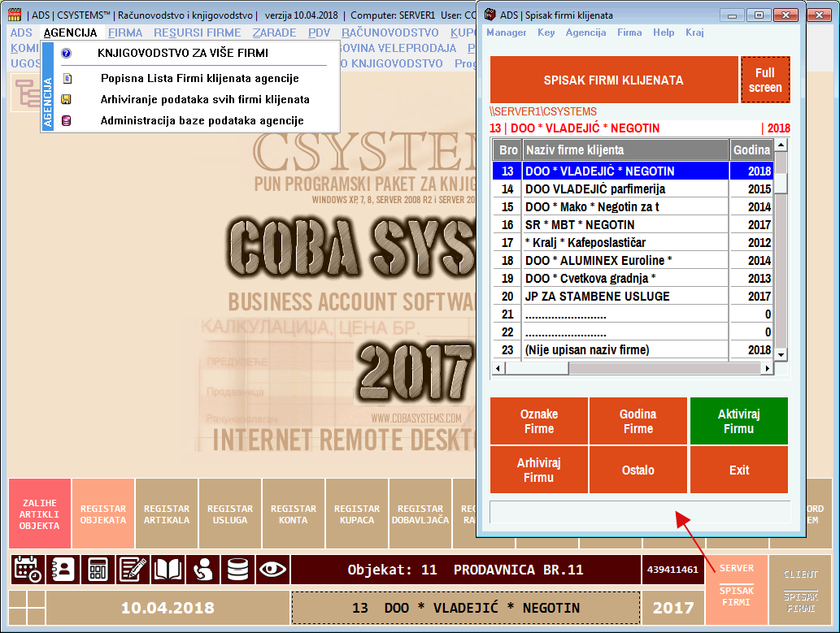This screenshot has height=633, width=840.
Task: Click the horizontal scrollbar right arrow
Action: point(767,368)
